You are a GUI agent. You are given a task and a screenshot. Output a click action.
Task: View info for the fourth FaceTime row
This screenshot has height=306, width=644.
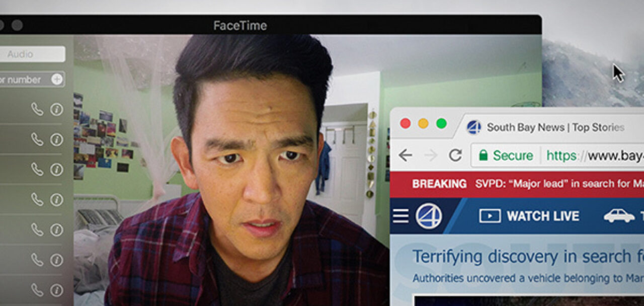56,200
